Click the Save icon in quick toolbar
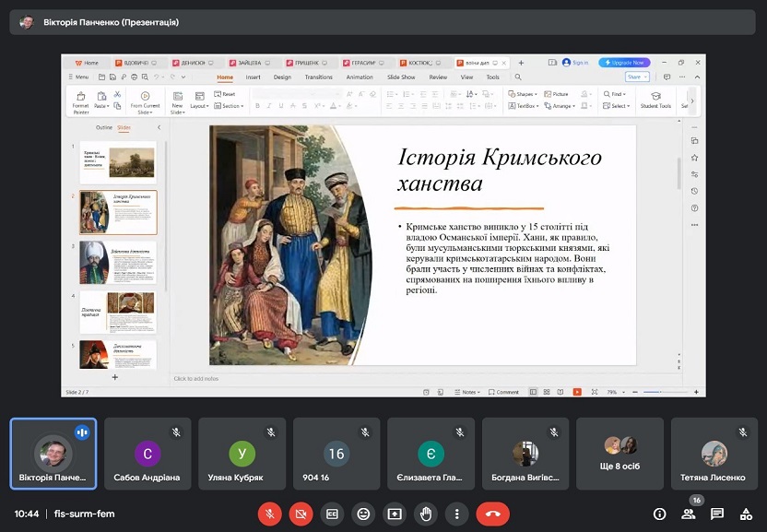The image size is (767, 532). coord(112,77)
